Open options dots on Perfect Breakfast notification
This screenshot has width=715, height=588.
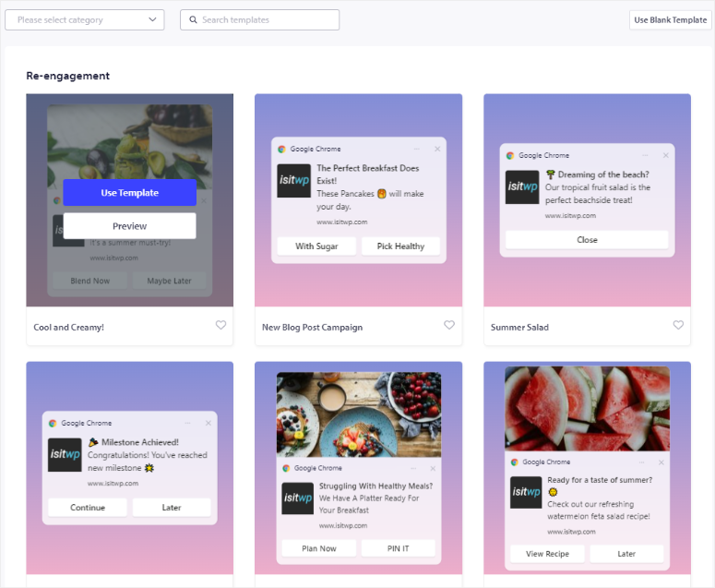point(416,150)
